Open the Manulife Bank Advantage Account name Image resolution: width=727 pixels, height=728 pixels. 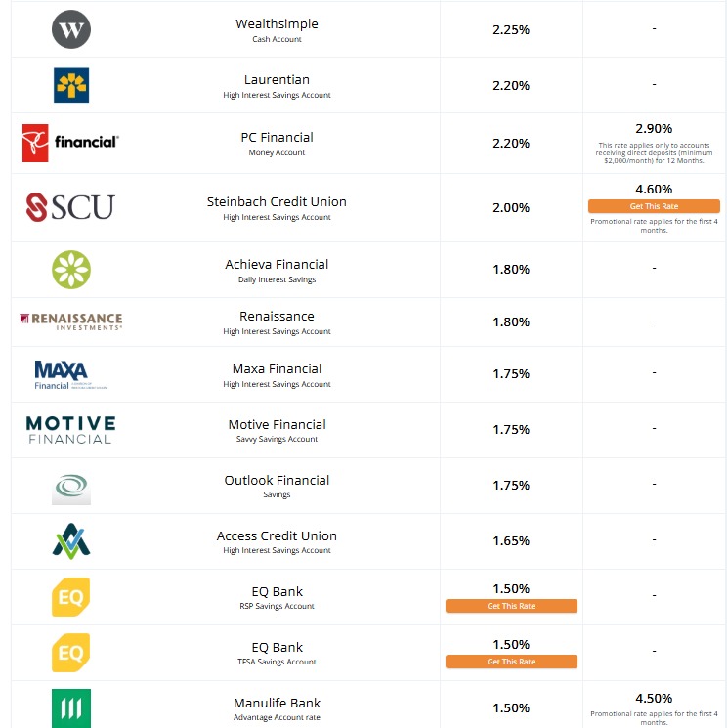coord(277,704)
